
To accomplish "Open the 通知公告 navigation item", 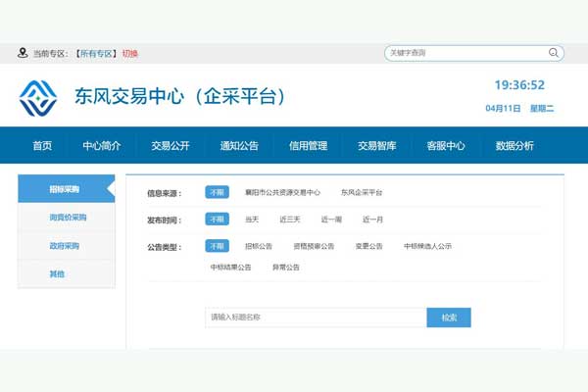I will pyautogui.click(x=239, y=146).
